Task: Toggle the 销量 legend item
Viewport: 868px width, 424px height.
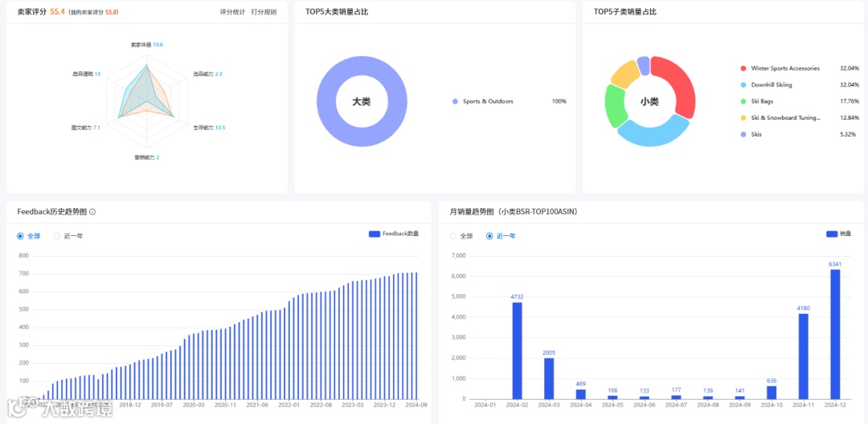Action: (838, 234)
